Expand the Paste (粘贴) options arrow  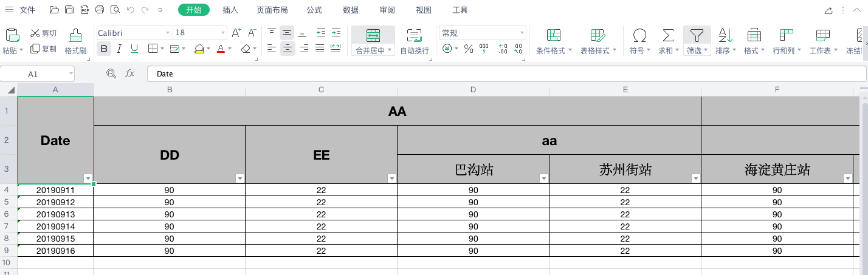coord(22,50)
